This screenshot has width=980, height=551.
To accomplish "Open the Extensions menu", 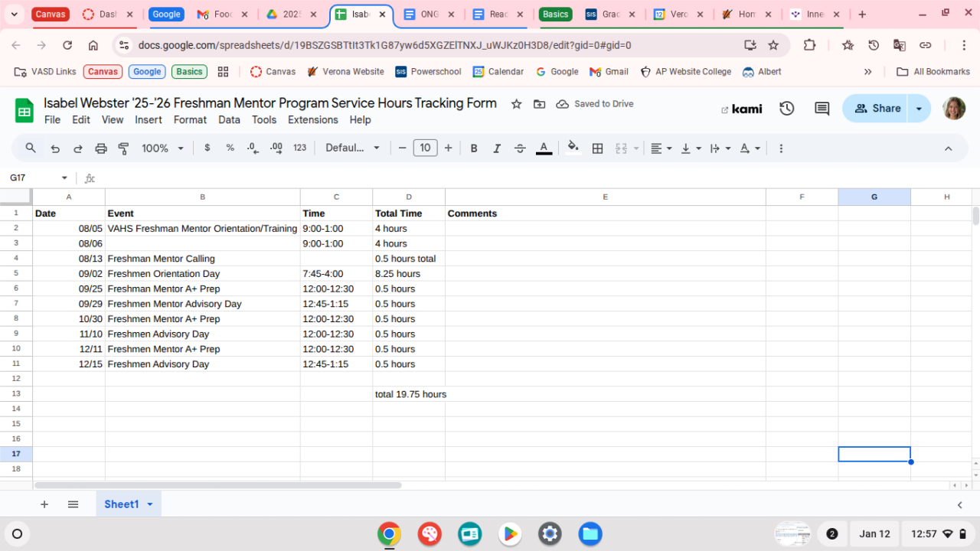I will 312,119.
